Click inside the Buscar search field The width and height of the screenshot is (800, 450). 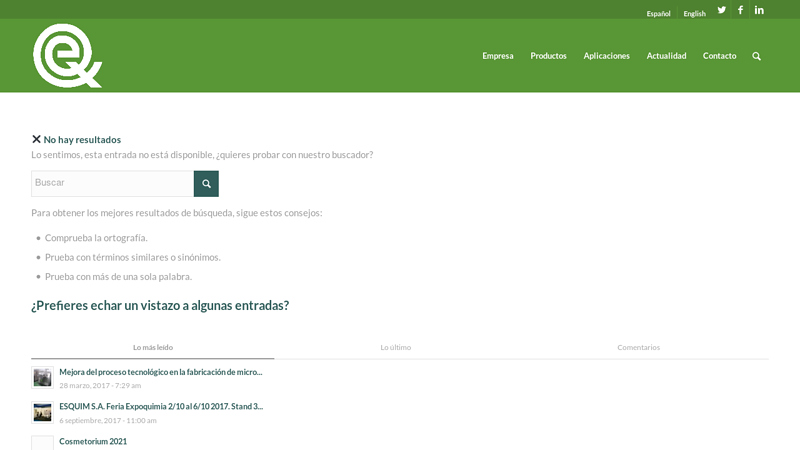click(x=112, y=183)
